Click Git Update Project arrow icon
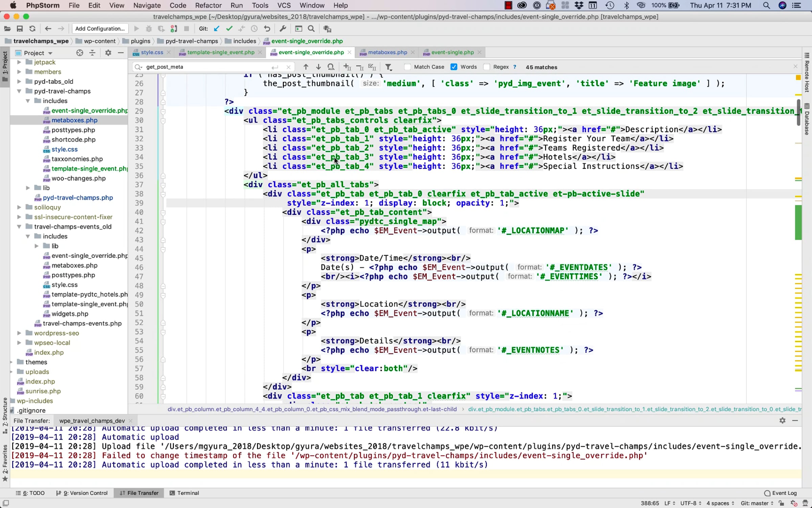This screenshot has height=508, width=812. pyautogui.click(x=217, y=29)
